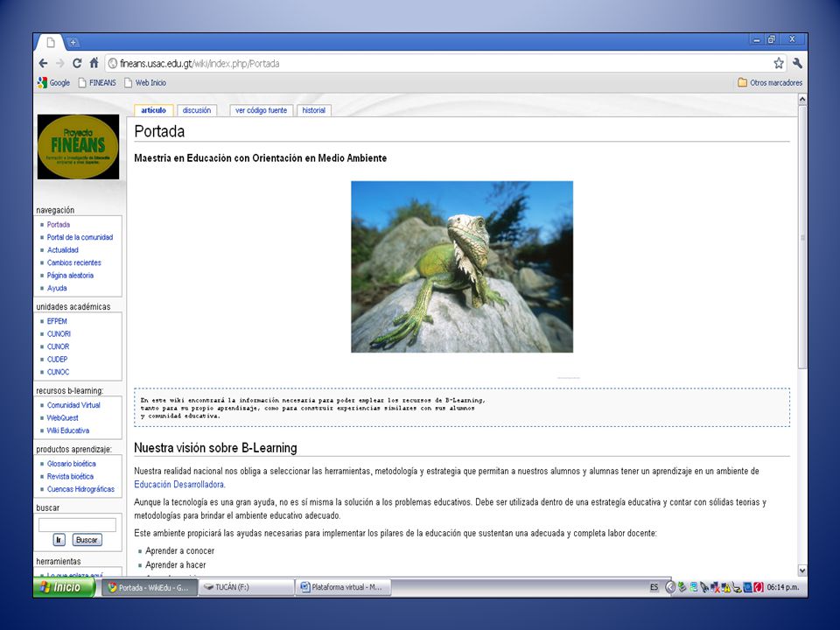Viewport: 840px width, 630px height.
Task: Go back with the browser back arrow
Action: click(x=44, y=63)
